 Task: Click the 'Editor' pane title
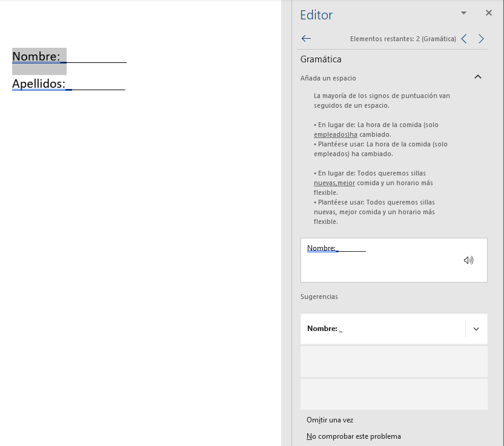click(x=316, y=15)
